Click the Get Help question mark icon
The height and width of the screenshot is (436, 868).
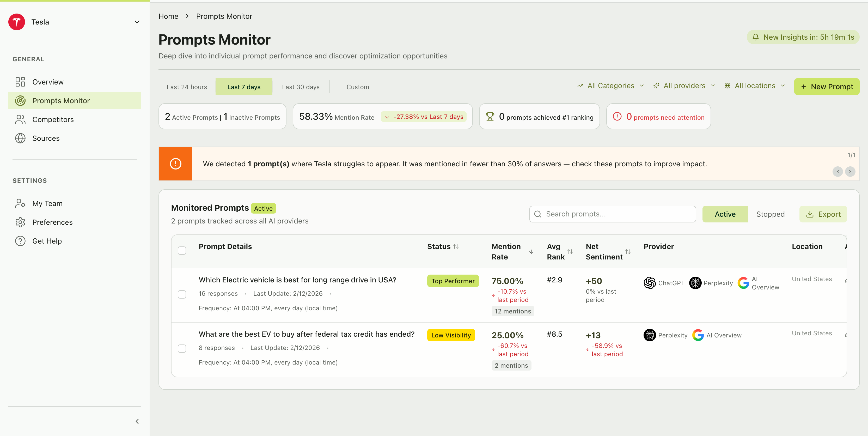tap(20, 241)
